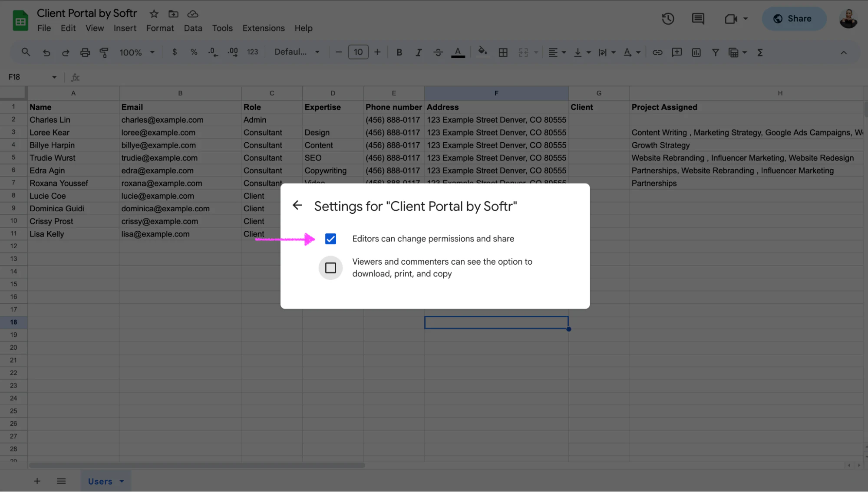Create a filter

pos(715,52)
